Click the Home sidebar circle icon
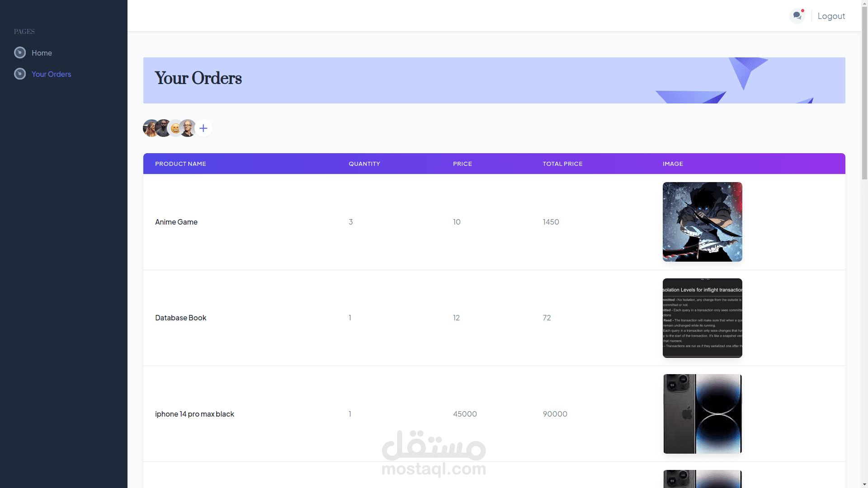Viewport: 868px width, 488px height. pyautogui.click(x=20, y=53)
